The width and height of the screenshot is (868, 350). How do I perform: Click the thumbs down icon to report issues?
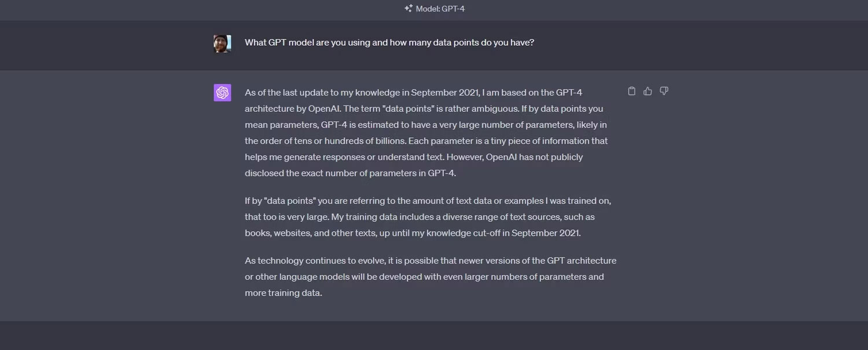pyautogui.click(x=664, y=91)
